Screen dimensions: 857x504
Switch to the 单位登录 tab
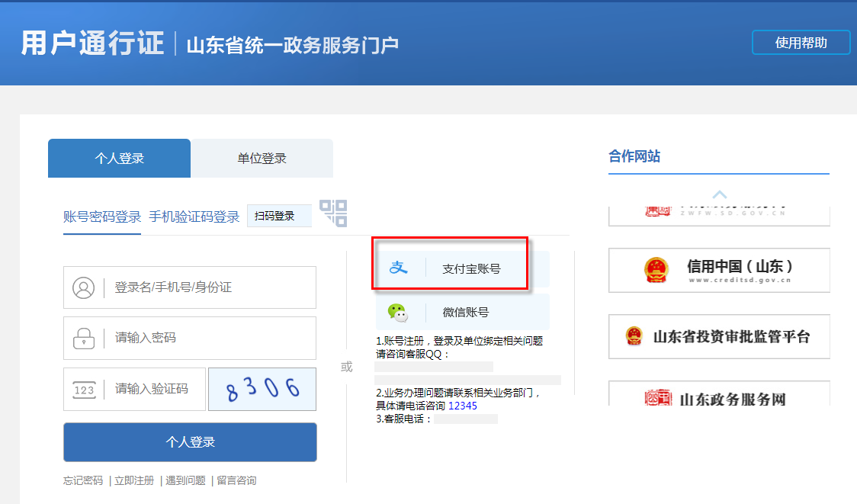point(262,158)
